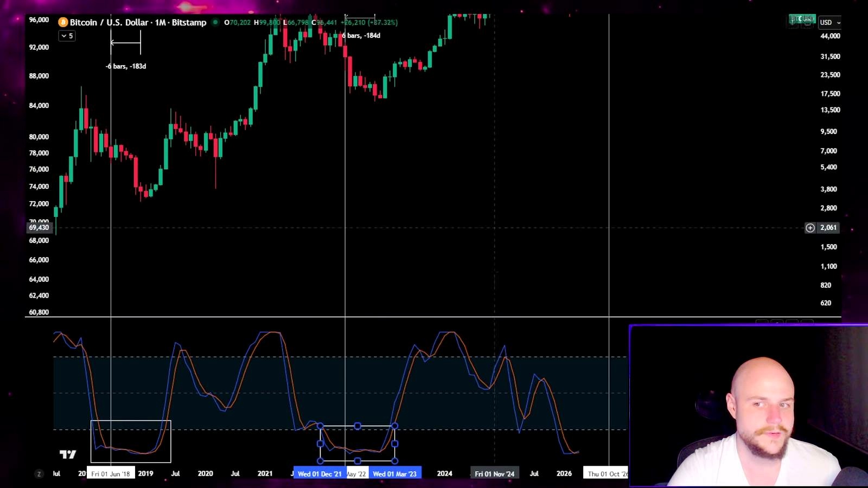Click the 60,800 left price axis label

[39, 312]
